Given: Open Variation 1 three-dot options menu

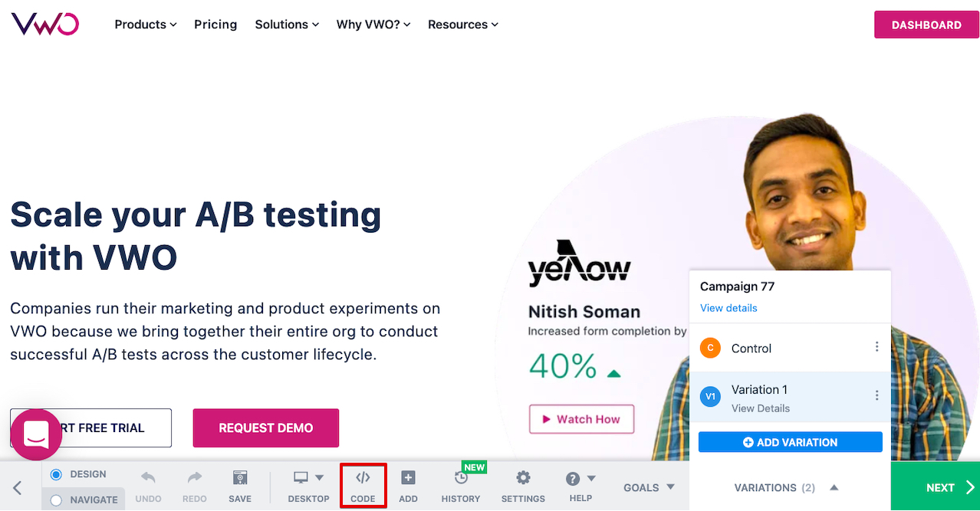Looking at the screenshot, I should (877, 395).
